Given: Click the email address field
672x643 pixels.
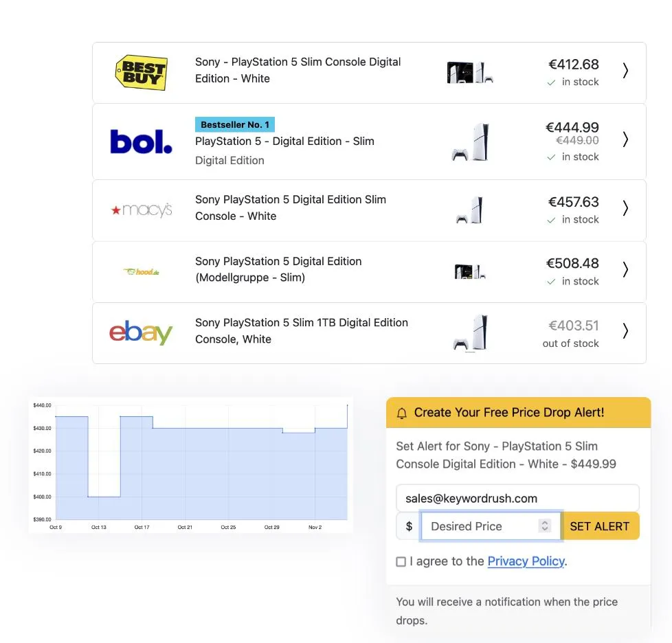Looking at the screenshot, I should (517, 498).
